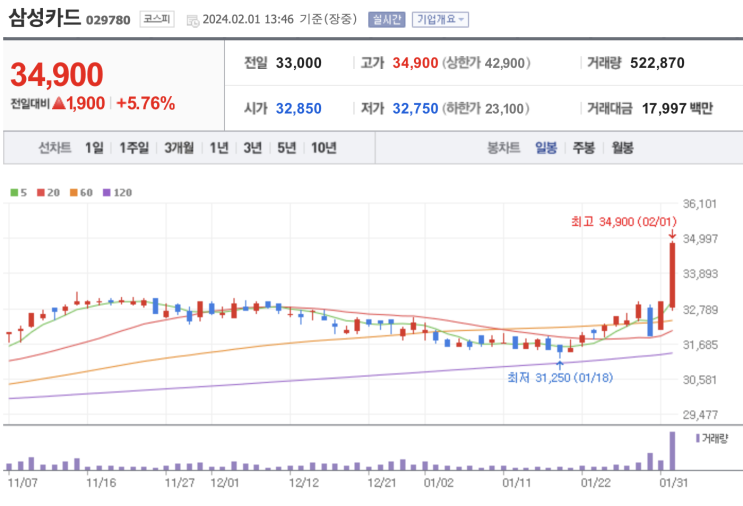Select the 1일 line chart tab
743x506 pixels.
94,148
